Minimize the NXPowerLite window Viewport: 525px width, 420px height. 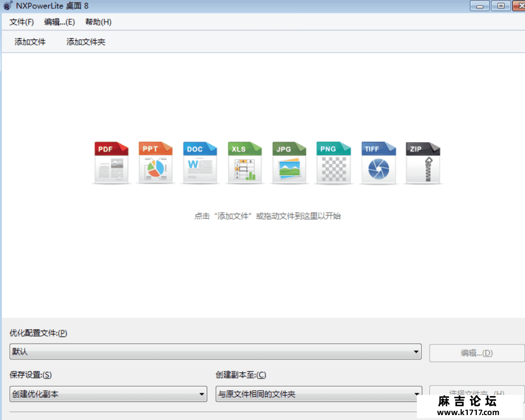(480, 6)
